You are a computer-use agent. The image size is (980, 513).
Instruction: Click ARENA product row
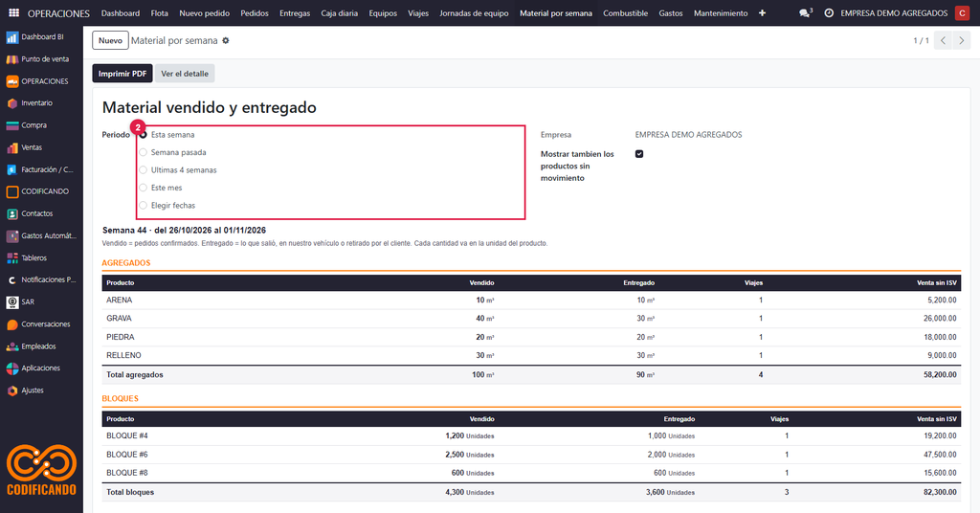coord(531,301)
